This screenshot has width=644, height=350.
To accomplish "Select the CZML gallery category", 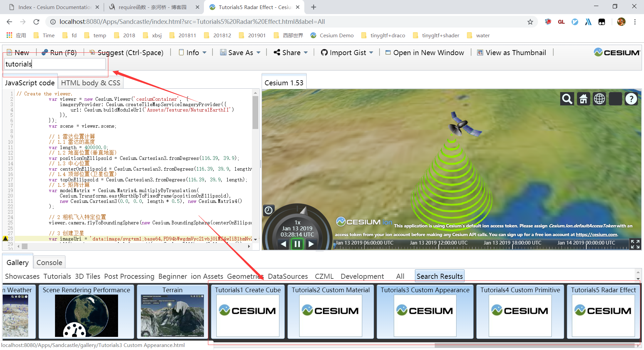I will coord(324,276).
